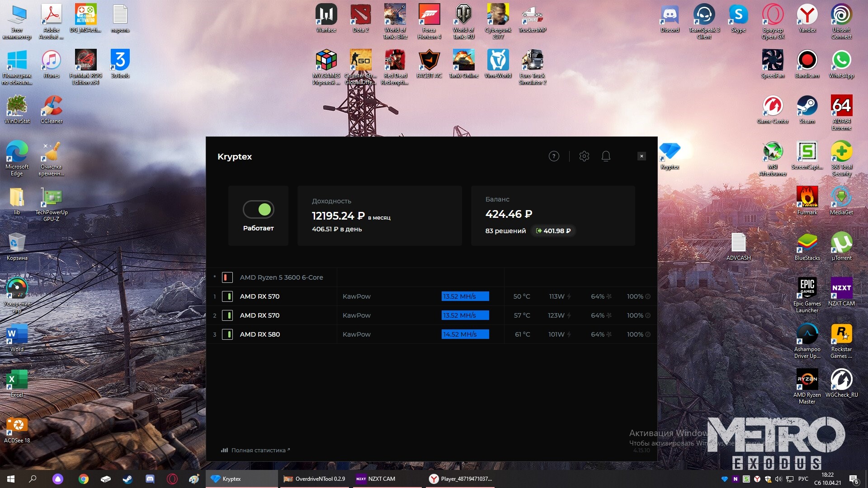Enable mining on AMD Ryzen 5 3600 CPU

[x=227, y=277]
